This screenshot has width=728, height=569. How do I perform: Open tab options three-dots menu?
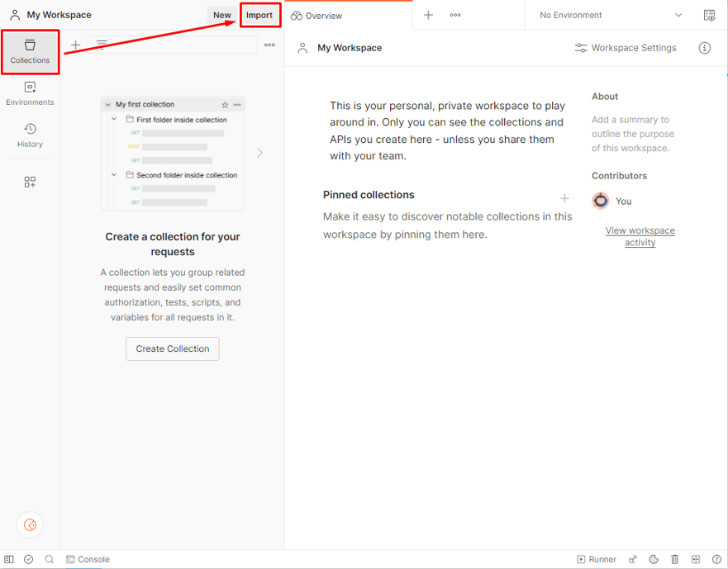click(455, 15)
